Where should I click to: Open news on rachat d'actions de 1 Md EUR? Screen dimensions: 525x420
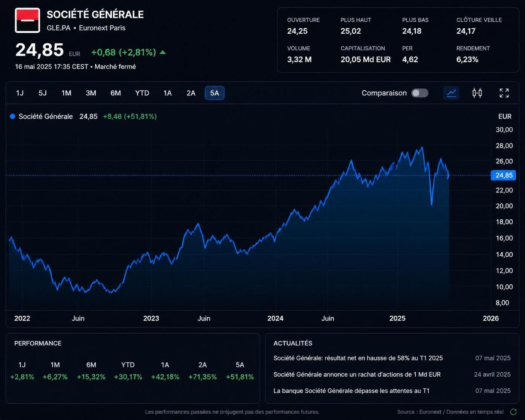click(357, 374)
